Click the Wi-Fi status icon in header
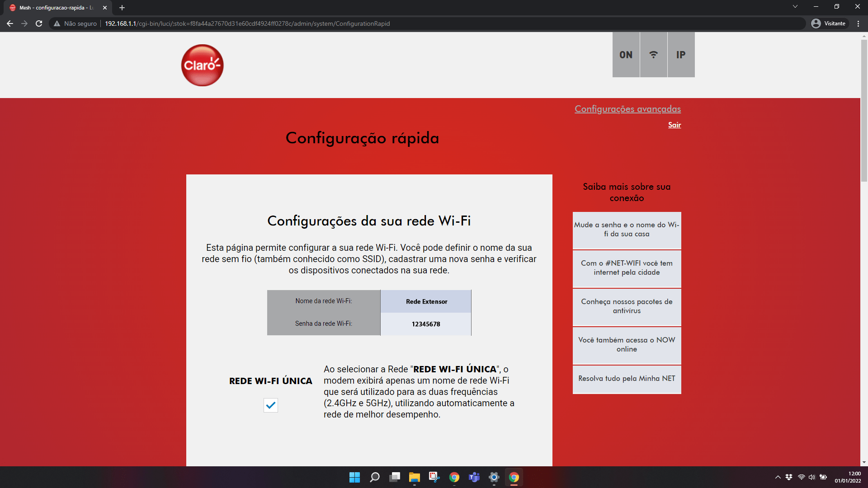The height and width of the screenshot is (488, 868). point(653,55)
